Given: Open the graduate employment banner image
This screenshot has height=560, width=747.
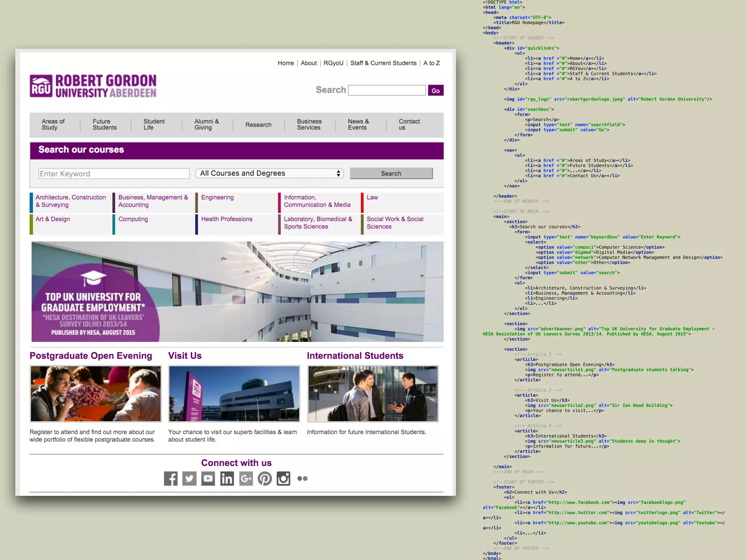Looking at the screenshot, I should point(237,292).
